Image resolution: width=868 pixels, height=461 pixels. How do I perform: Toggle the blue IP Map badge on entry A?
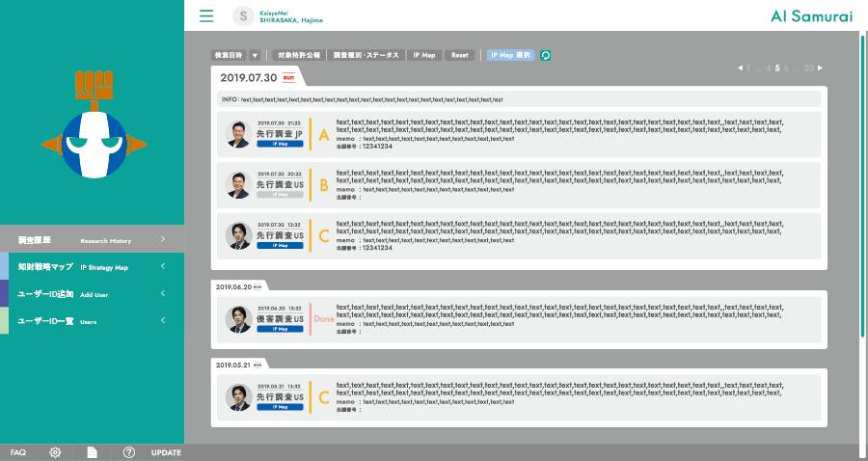point(280,143)
